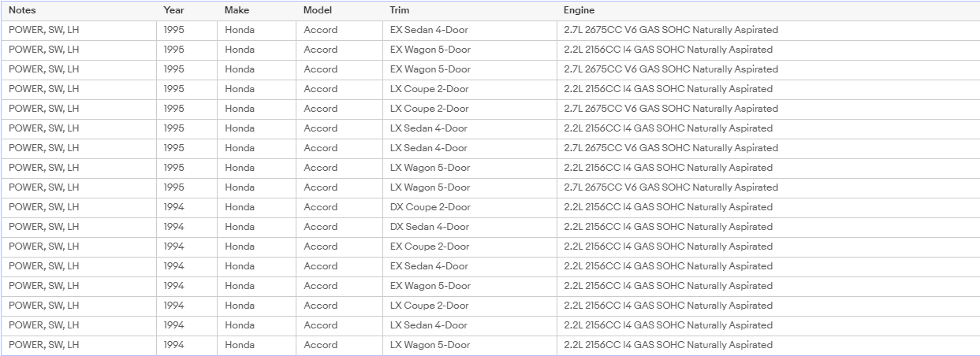980x356 pixels.
Task: Click the Notes column header
Action: [78, 10]
